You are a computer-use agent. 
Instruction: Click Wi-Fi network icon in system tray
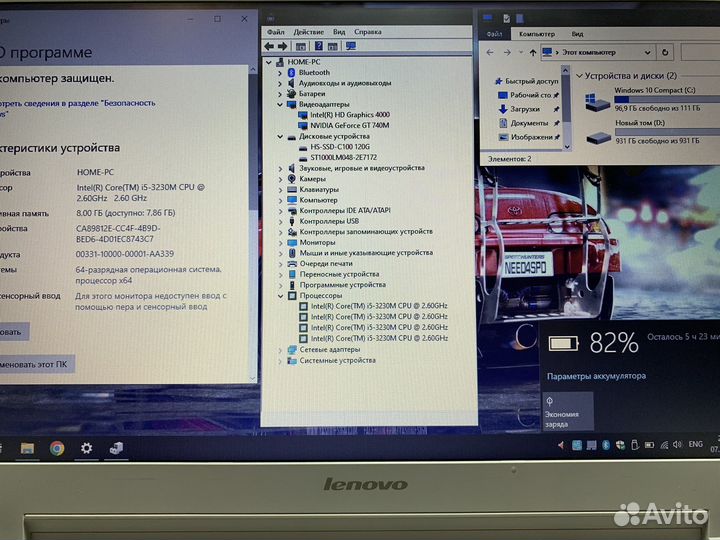[664, 445]
